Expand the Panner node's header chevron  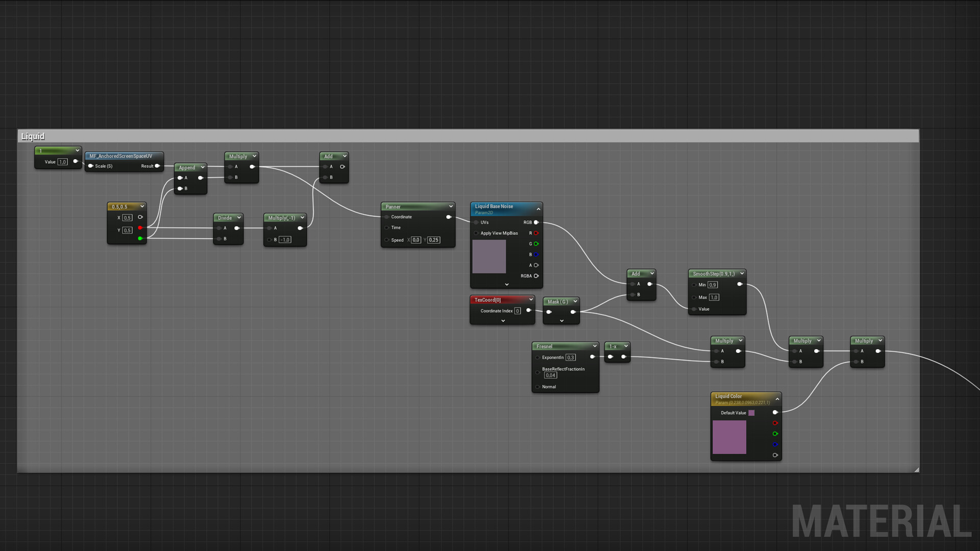[451, 207]
